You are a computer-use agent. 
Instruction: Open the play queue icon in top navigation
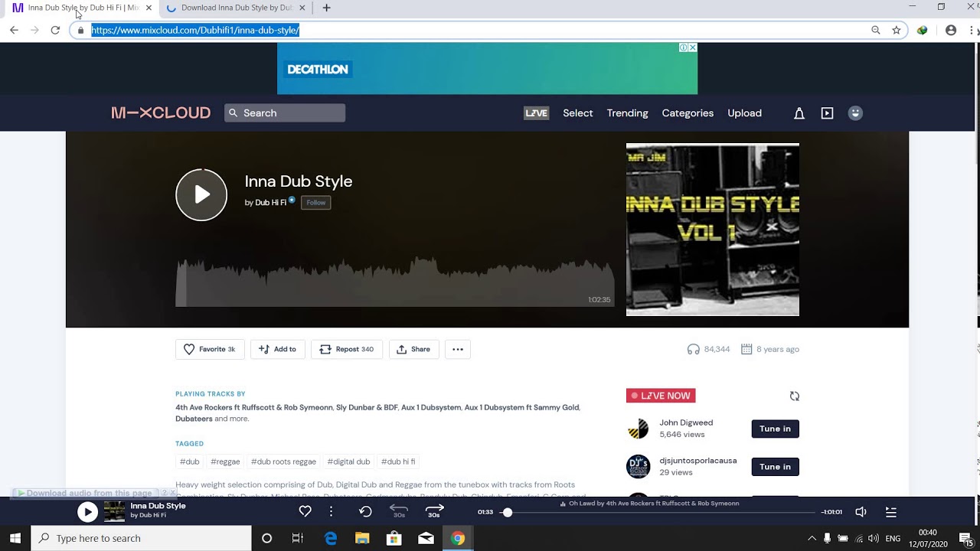click(x=827, y=112)
